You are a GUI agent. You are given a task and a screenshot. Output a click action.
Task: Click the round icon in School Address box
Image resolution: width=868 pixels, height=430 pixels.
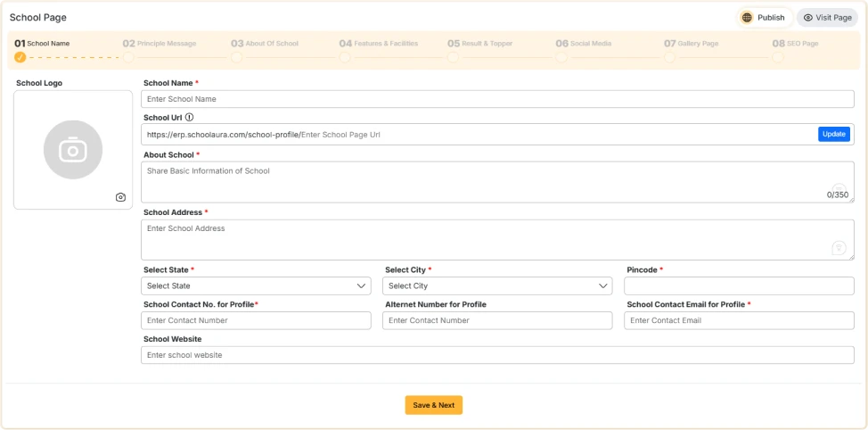point(838,248)
